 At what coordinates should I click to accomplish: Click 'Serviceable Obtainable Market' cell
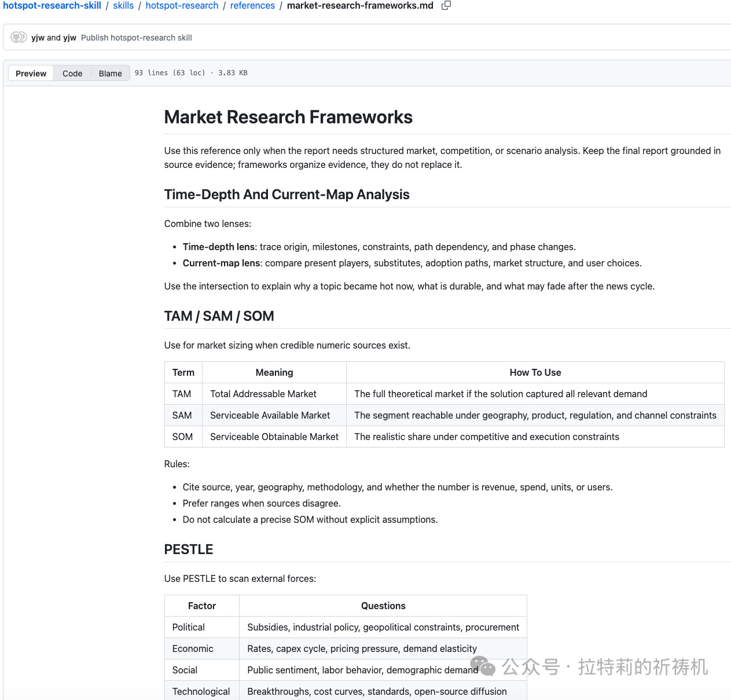pyautogui.click(x=274, y=437)
